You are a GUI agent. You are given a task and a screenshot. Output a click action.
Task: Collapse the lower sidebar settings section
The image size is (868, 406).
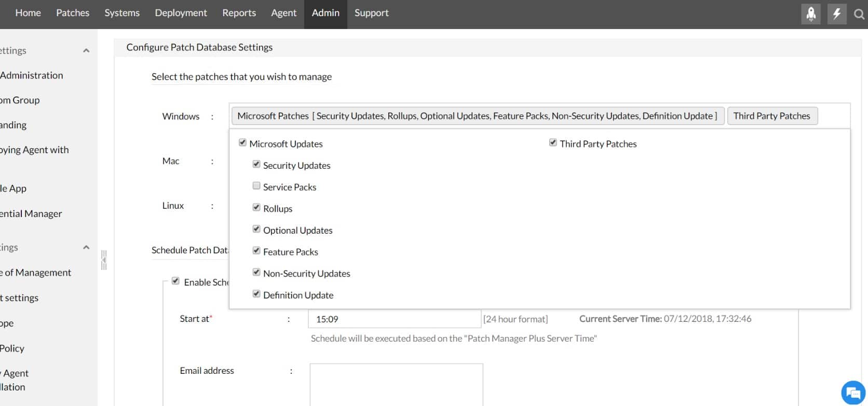click(86, 248)
